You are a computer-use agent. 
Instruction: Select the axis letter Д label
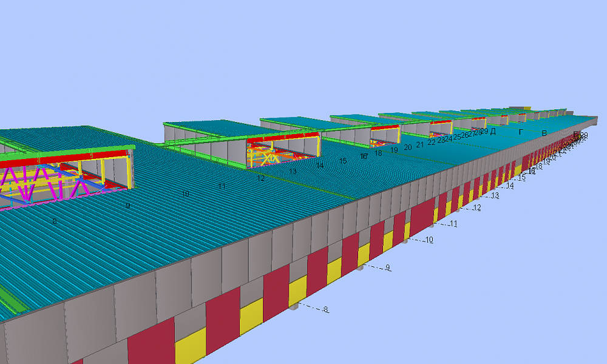pos(493,132)
